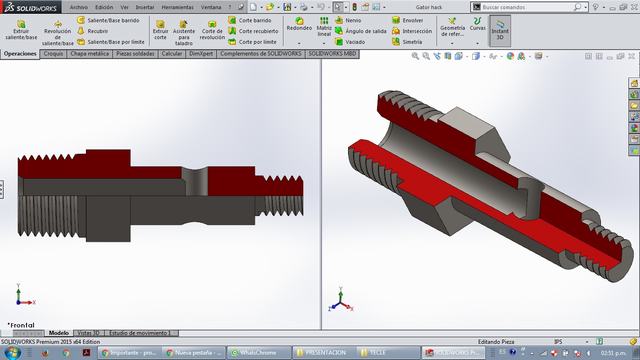Apply the Redondeo fillet tool
The image size is (640, 360).
pos(299,24)
